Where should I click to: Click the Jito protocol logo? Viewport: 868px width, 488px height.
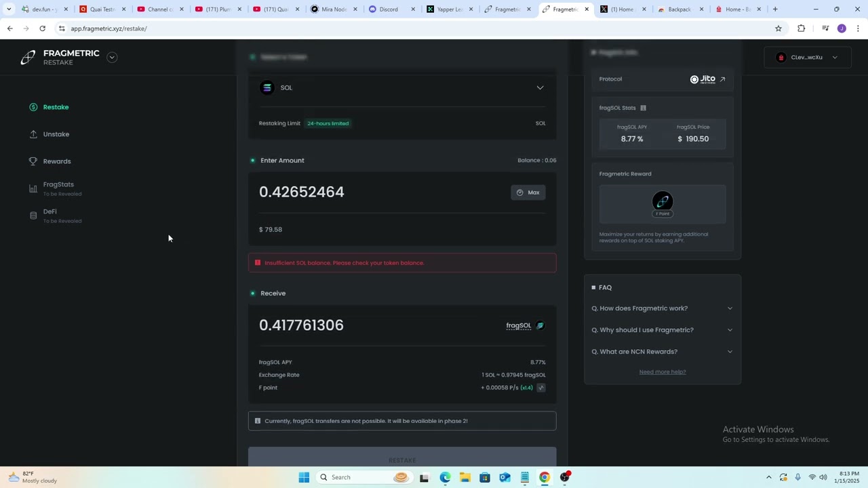pyautogui.click(x=703, y=79)
